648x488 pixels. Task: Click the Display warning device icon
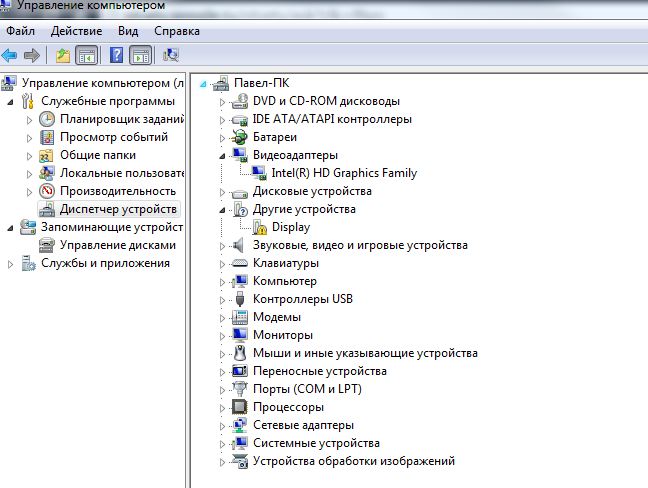coord(259,227)
